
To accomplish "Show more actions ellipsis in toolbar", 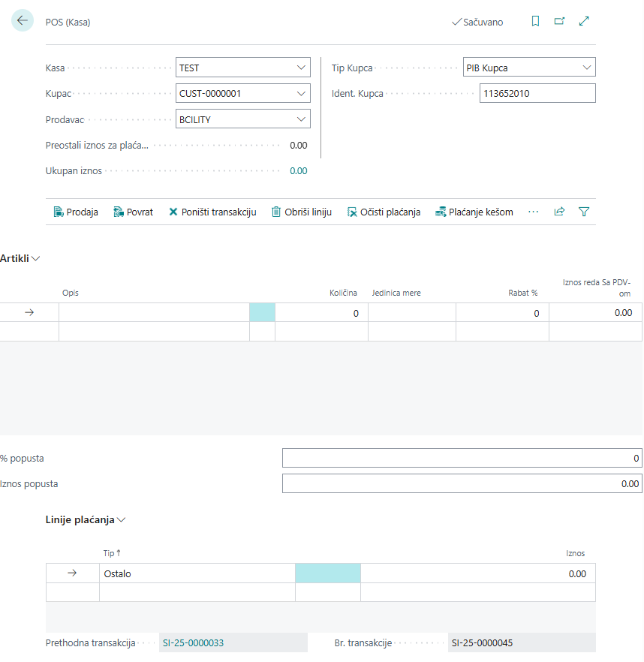I will click(534, 212).
